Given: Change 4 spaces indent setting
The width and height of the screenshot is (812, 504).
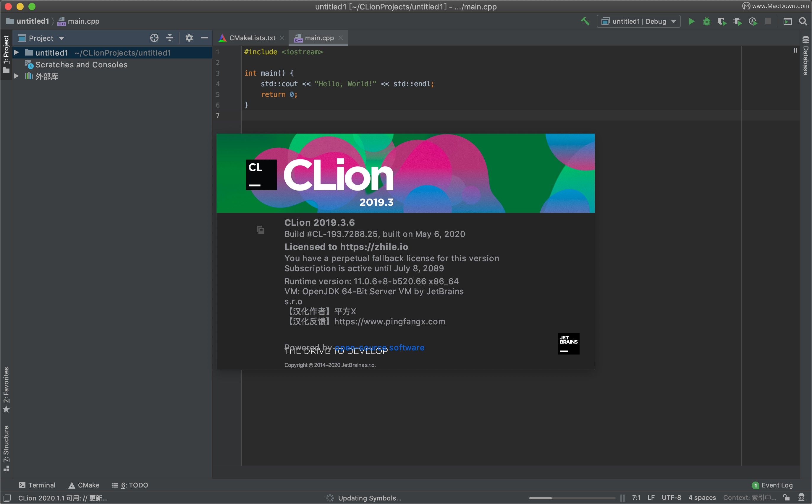Looking at the screenshot, I should [702, 498].
